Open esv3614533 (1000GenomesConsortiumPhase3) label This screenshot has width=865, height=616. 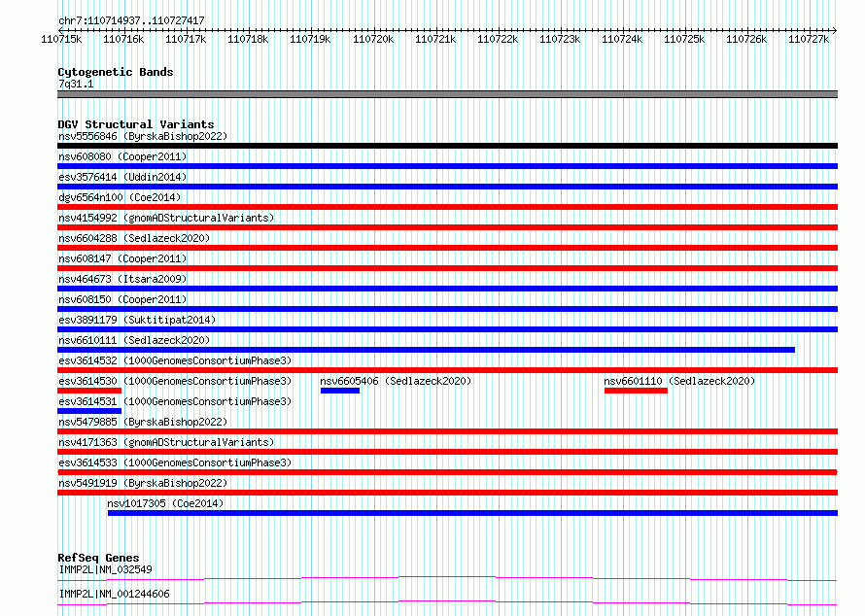pos(175,462)
